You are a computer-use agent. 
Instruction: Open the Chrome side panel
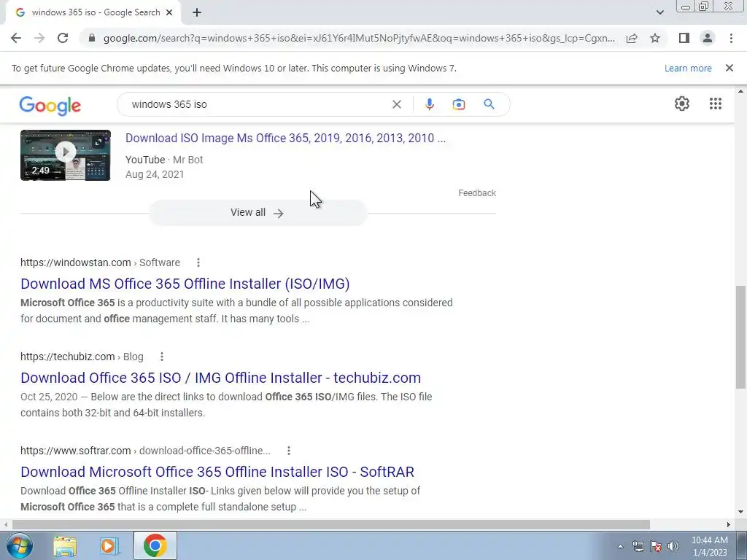(x=684, y=38)
